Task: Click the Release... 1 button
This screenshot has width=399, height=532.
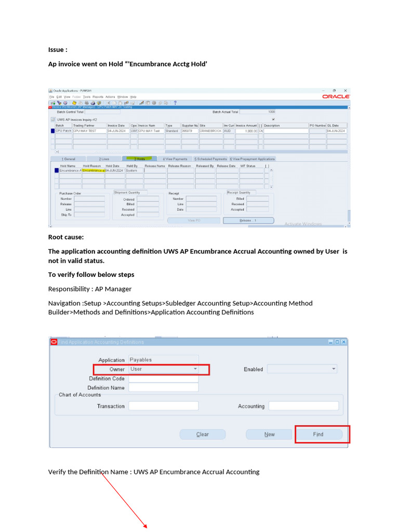Action: coord(248,220)
